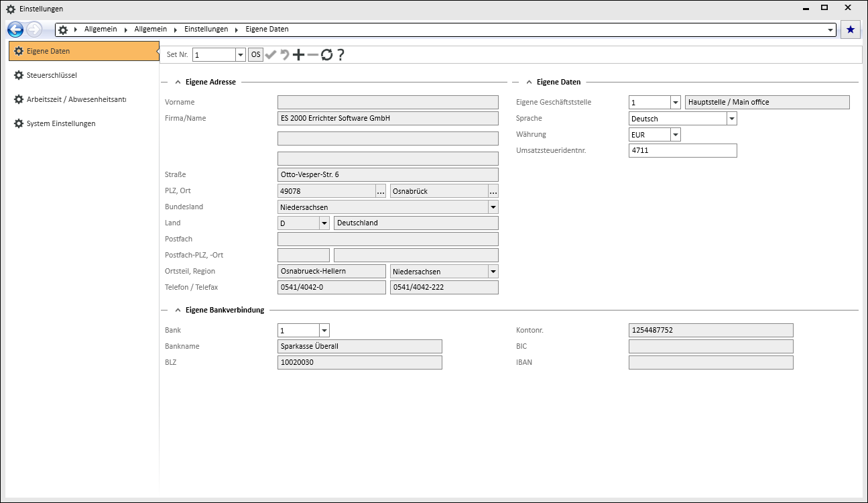Open help with the question mark icon
Screen dimensions: 868x503
pos(340,55)
